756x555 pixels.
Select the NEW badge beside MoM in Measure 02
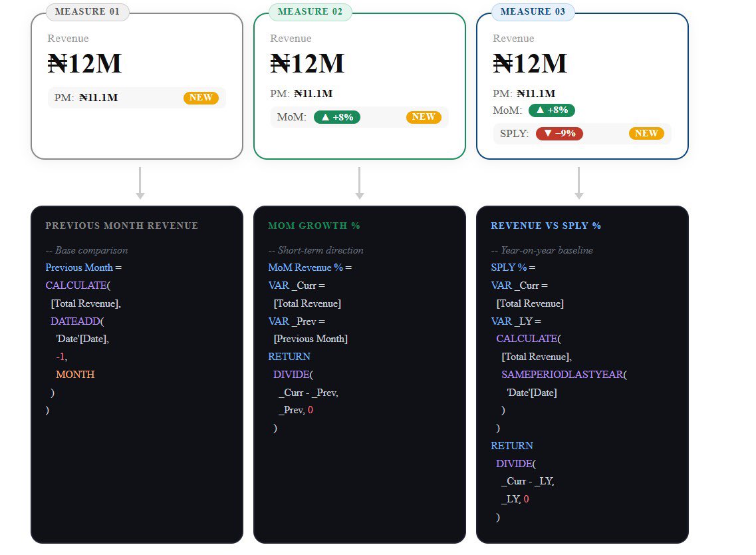[424, 117]
